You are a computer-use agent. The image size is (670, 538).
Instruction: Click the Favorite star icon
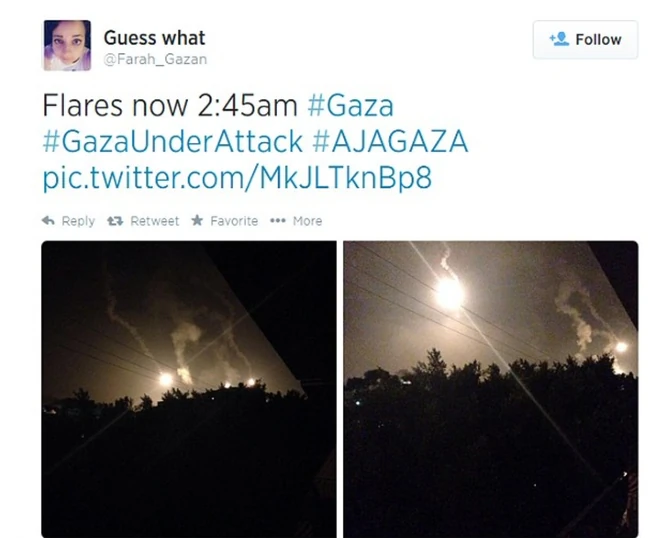point(197,220)
